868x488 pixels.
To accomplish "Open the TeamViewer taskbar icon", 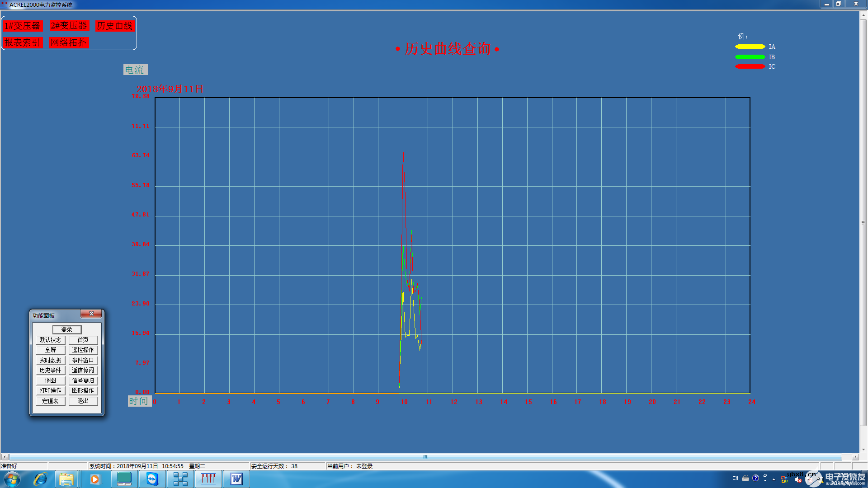I will pos(152,479).
